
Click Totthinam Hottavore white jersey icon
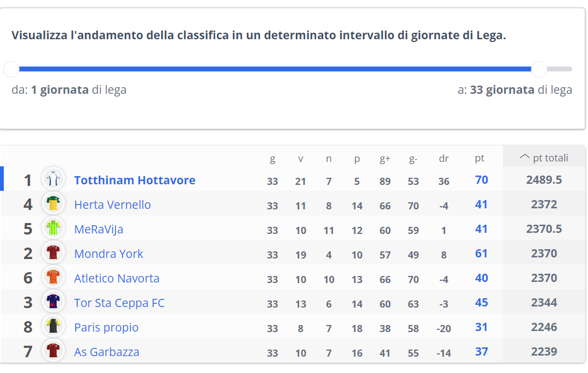tap(53, 179)
